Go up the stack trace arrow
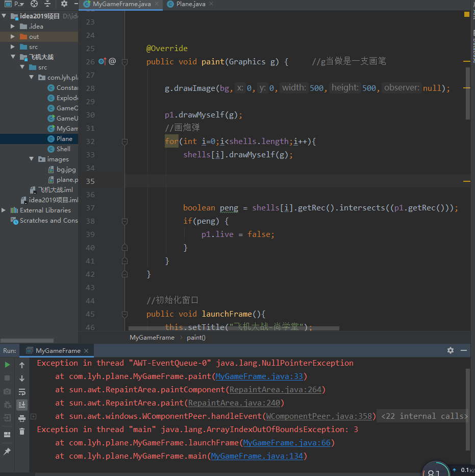Image resolution: width=475 pixels, height=476 pixels. tap(22, 365)
